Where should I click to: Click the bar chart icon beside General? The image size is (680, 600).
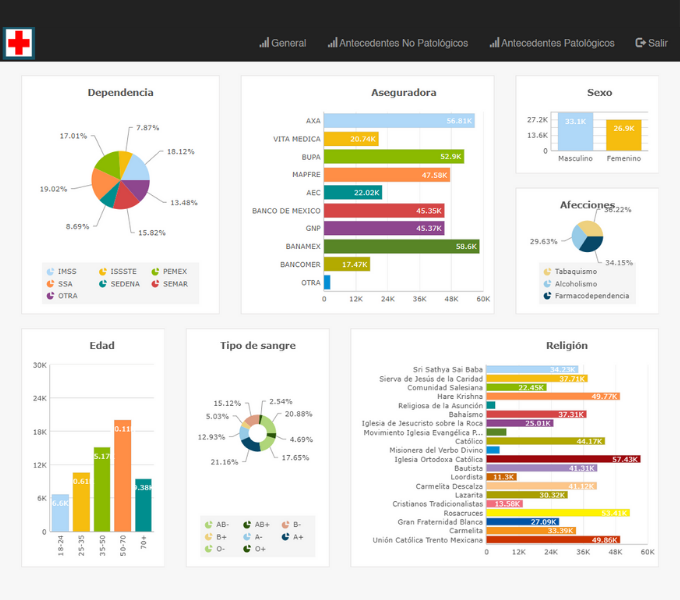264,43
